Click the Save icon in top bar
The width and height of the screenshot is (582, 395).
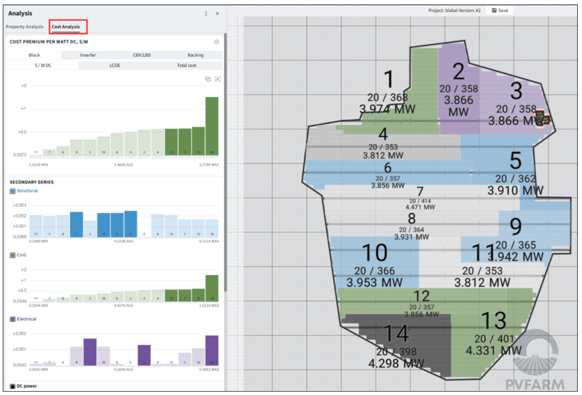click(494, 10)
